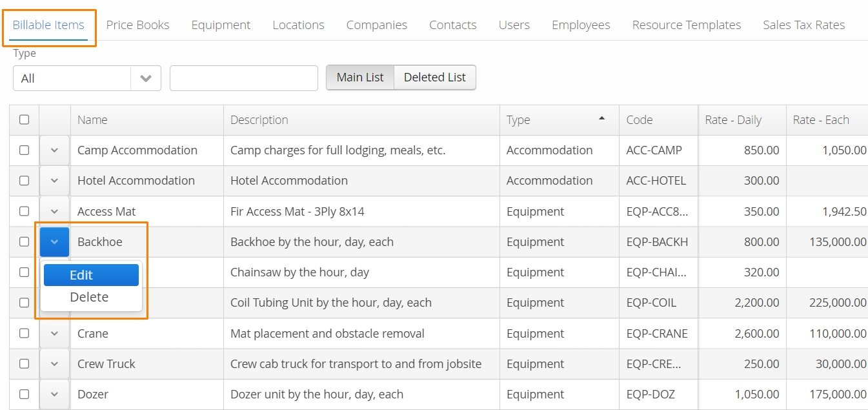Screen dimensions: 868x410
Task: Sort by the Name column header
Action: [x=147, y=120]
